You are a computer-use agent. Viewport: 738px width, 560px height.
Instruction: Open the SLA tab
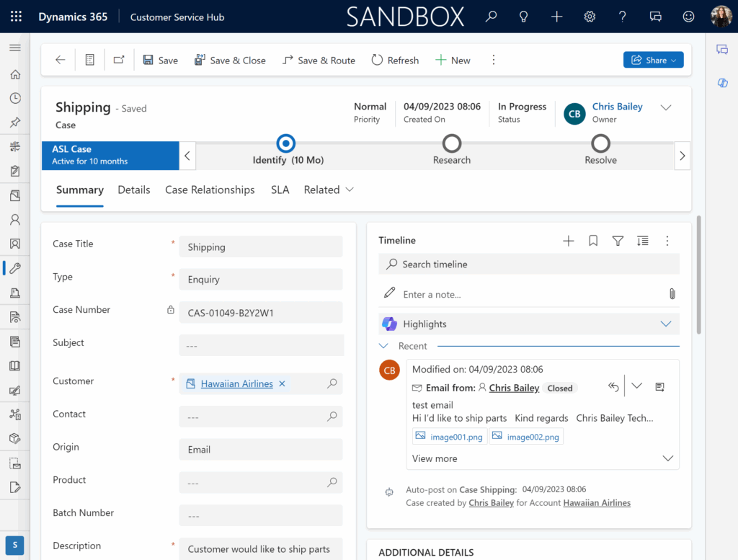pyautogui.click(x=280, y=190)
